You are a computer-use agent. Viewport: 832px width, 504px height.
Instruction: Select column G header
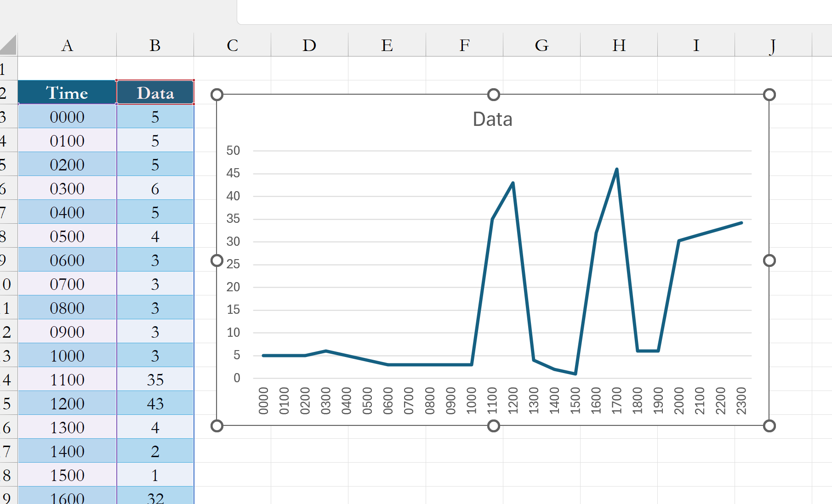(x=542, y=45)
